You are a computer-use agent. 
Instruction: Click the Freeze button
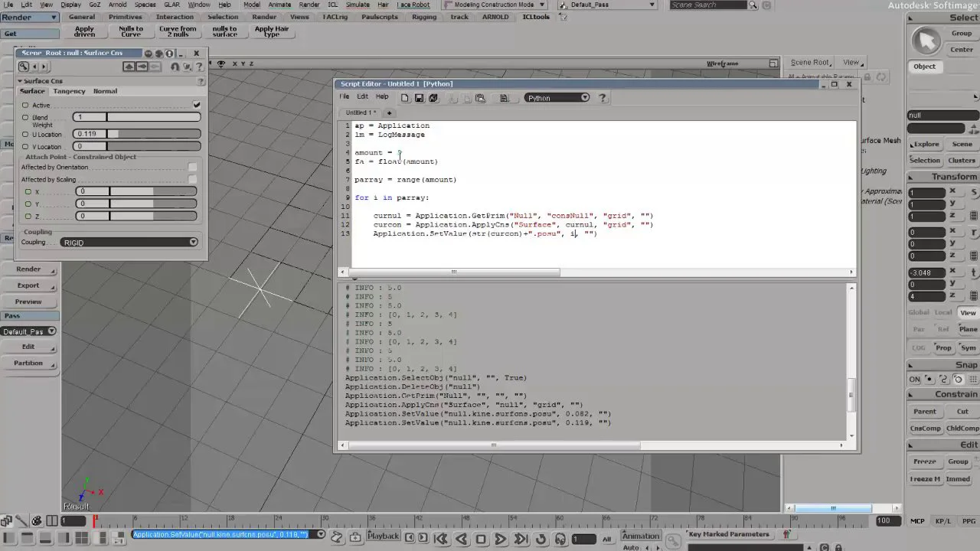(925, 462)
